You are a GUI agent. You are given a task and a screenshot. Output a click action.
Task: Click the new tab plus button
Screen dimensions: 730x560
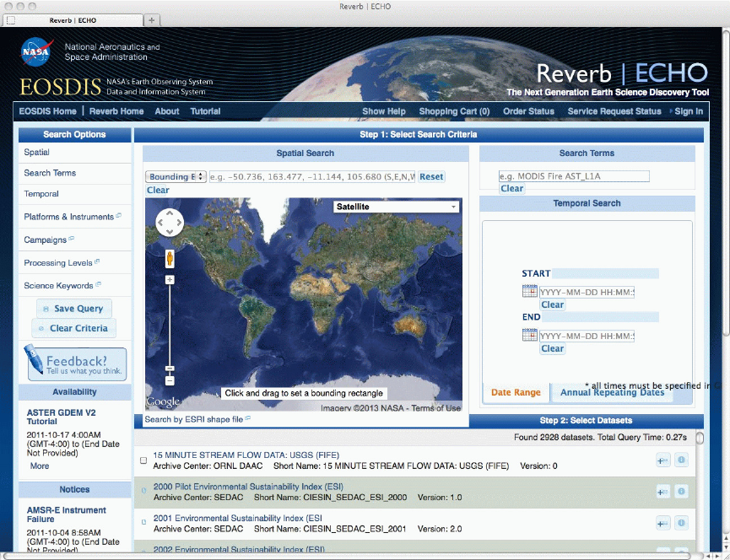pyautogui.click(x=151, y=20)
